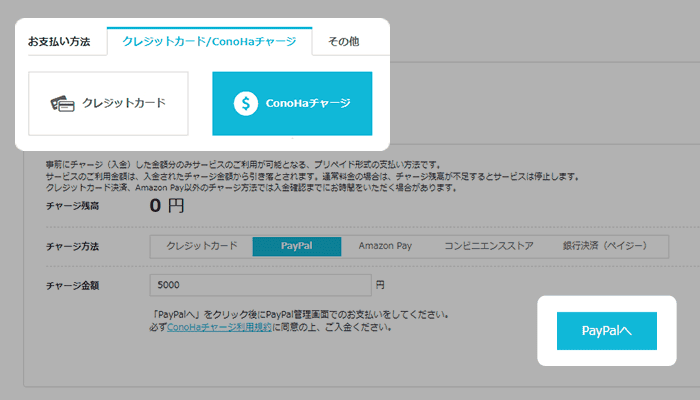Click the PayPalへ button
This screenshot has width=700, height=400.
pyautogui.click(x=607, y=331)
